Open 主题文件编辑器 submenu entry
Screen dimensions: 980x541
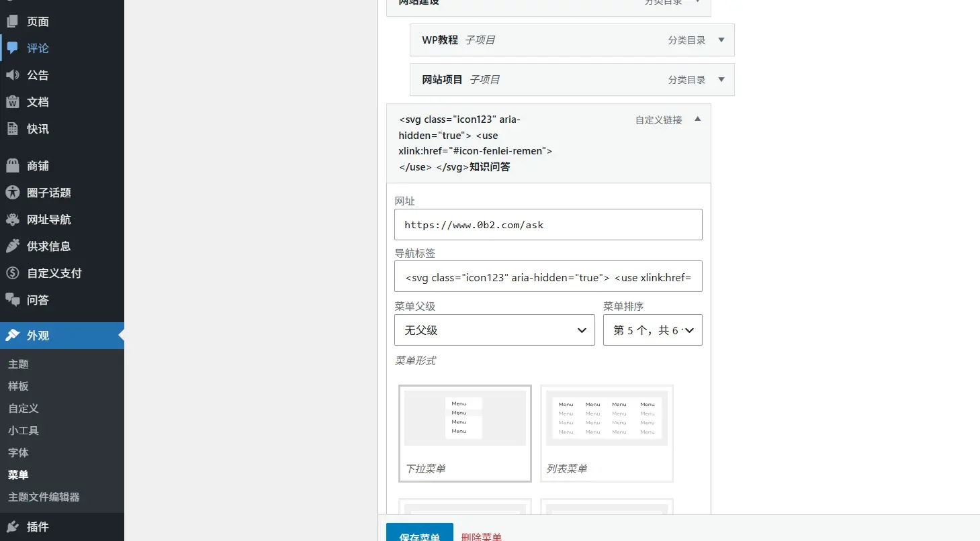44,497
